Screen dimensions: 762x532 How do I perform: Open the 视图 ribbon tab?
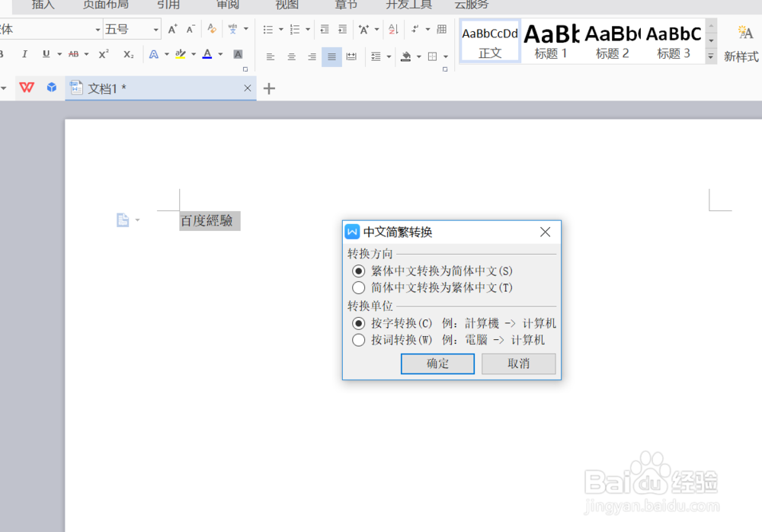287,5
